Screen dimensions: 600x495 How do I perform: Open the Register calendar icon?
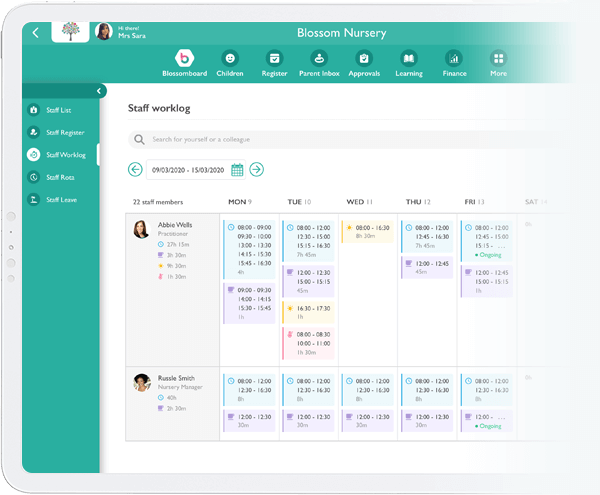click(x=274, y=58)
